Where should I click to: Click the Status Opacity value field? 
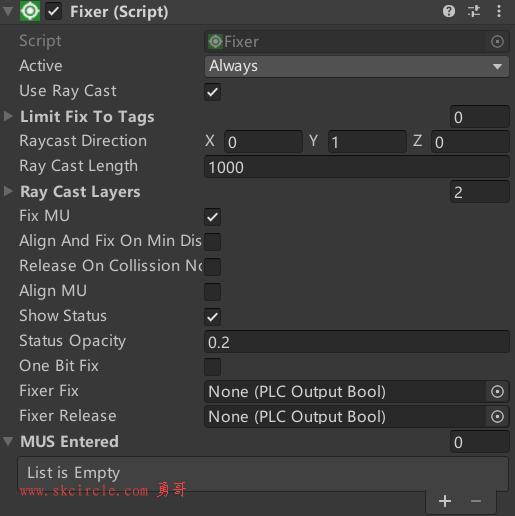[x=357, y=342]
